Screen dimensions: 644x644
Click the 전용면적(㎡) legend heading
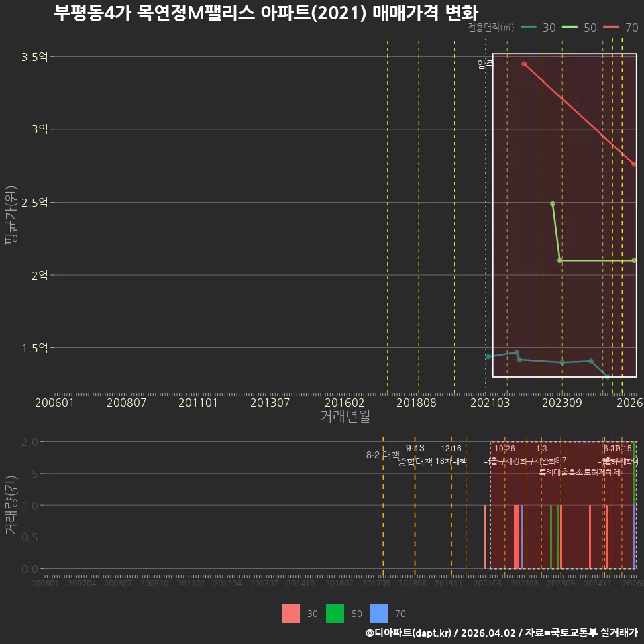[x=491, y=28]
